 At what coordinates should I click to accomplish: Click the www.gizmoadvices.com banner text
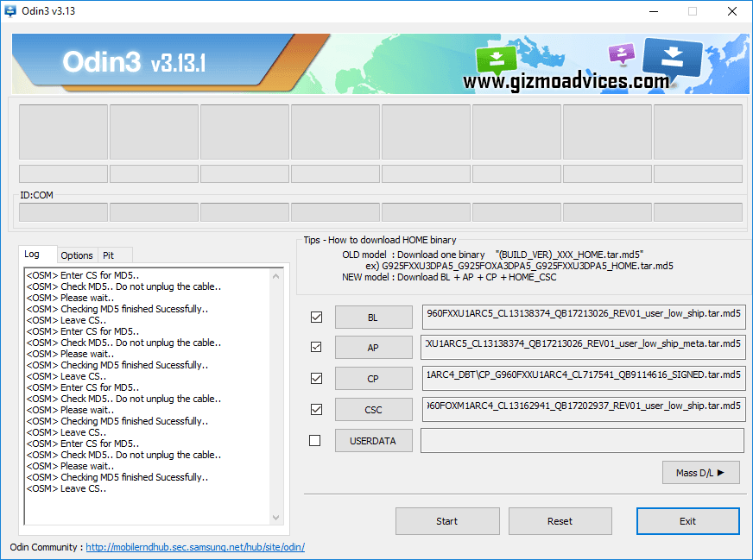[566, 82]
